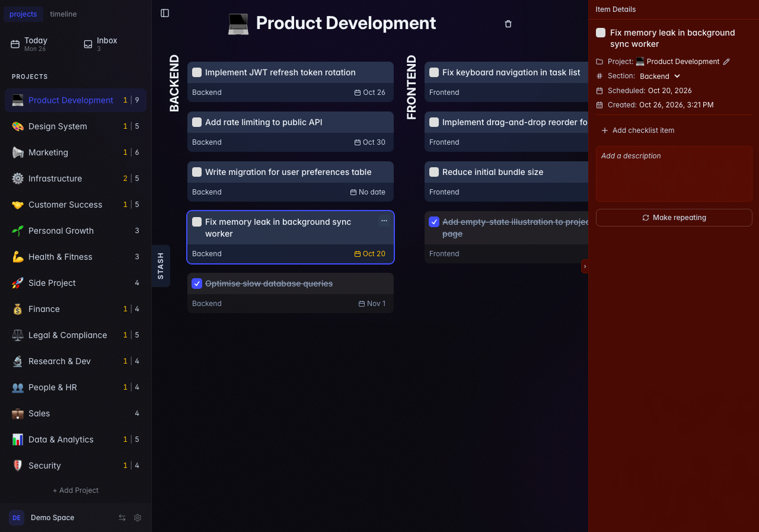The width and height of the screenshot is (759, 532).
Task: Click the switch workspace arrows icon
Action: pos(122,518)
